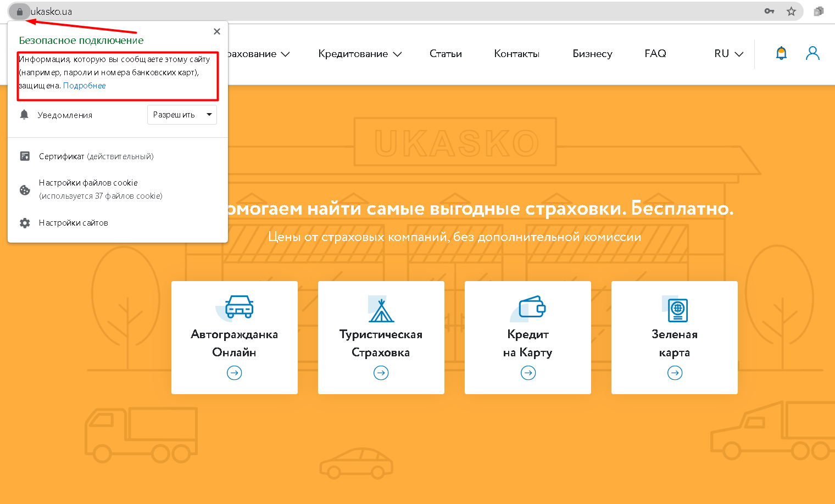Open Сертификат (действительный) entry
Screen dimensions: 835x504
click(x=96, y=156)
